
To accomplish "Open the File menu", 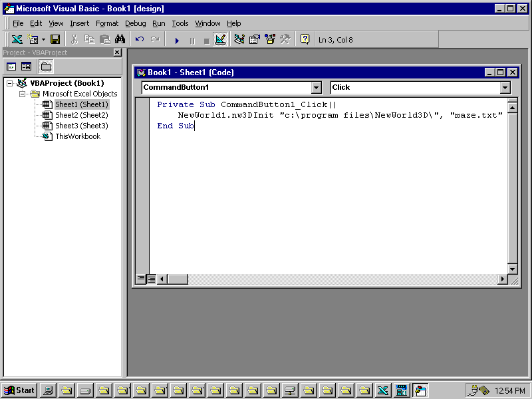I will tap(18, 23).
